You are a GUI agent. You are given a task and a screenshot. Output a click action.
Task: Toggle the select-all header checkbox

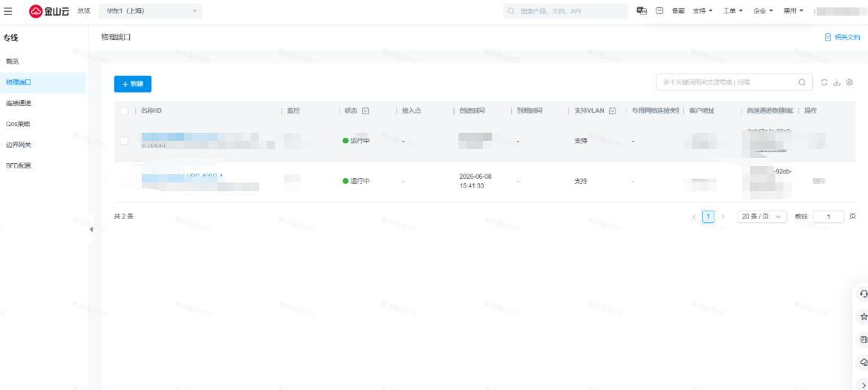click(x=125, y=110)
